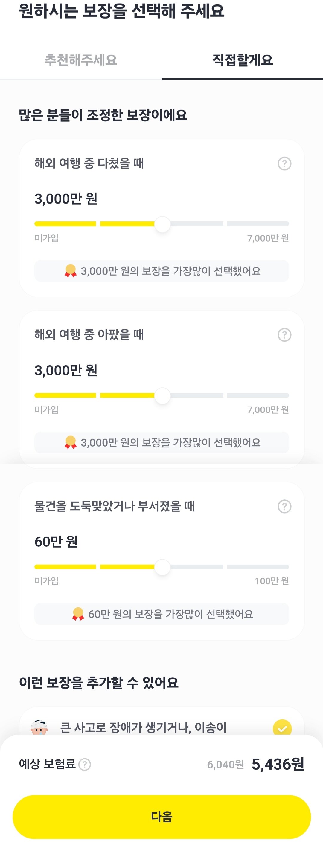The height and width of the screenshot is (868, 323).
Task: Tap the 3,000만 원 most-selected banner for injury
Action: pyautogui.click(x=161, y=271)
